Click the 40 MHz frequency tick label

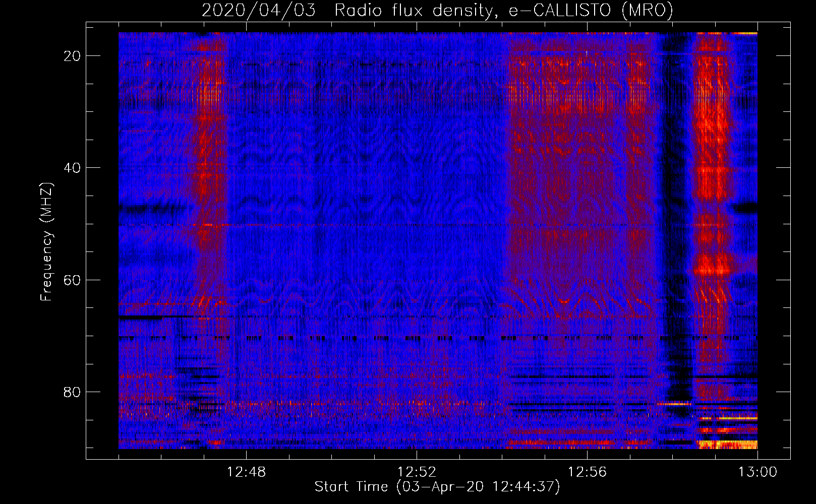click(73, 168)
